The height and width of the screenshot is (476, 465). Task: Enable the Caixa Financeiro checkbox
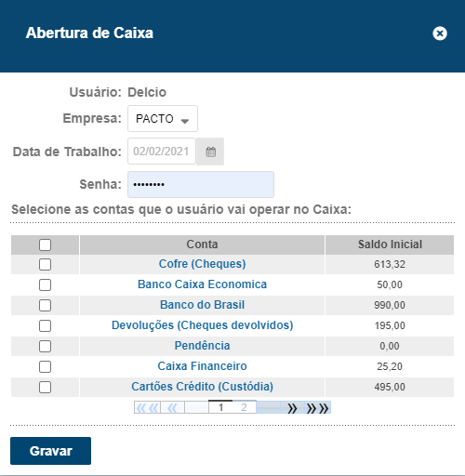tap(45, 367)
